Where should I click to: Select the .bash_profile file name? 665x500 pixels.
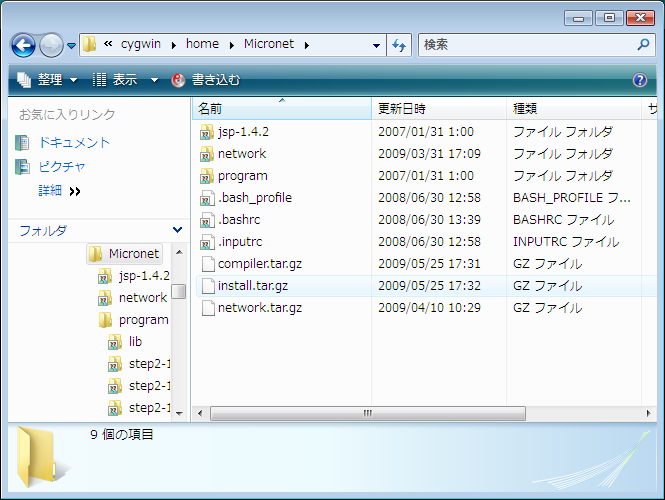click(255, 198)
